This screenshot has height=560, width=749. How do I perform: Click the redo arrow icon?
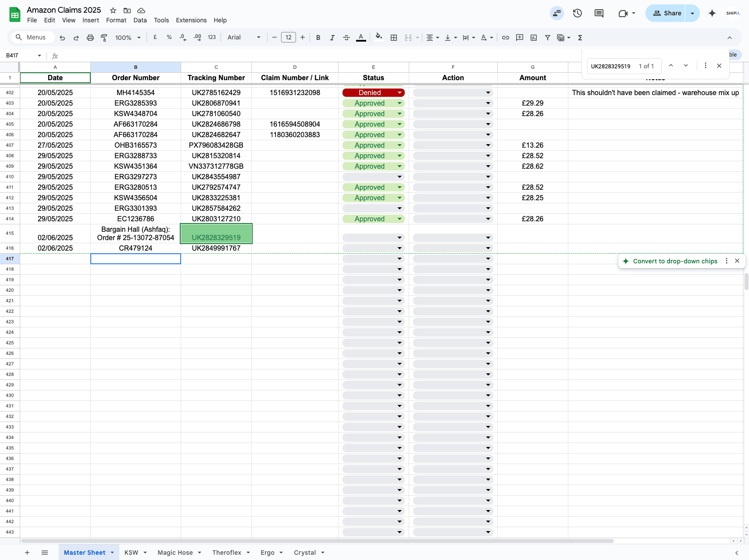76,38
